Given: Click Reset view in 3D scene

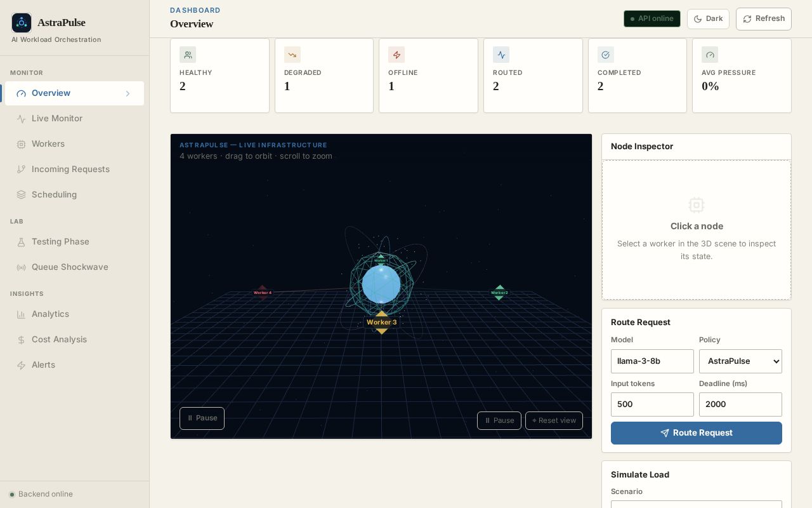Looking at the screenshot, I should [554, 420].
